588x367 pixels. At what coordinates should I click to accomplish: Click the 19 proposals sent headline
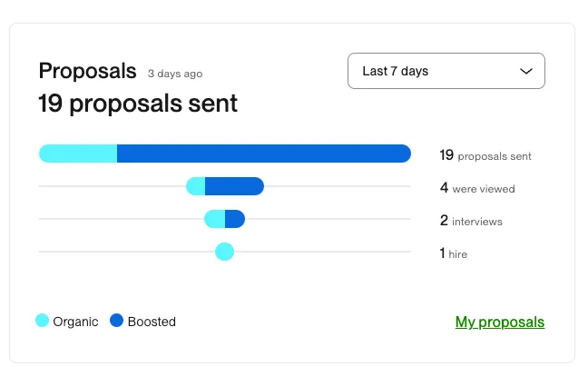(138, 104)
